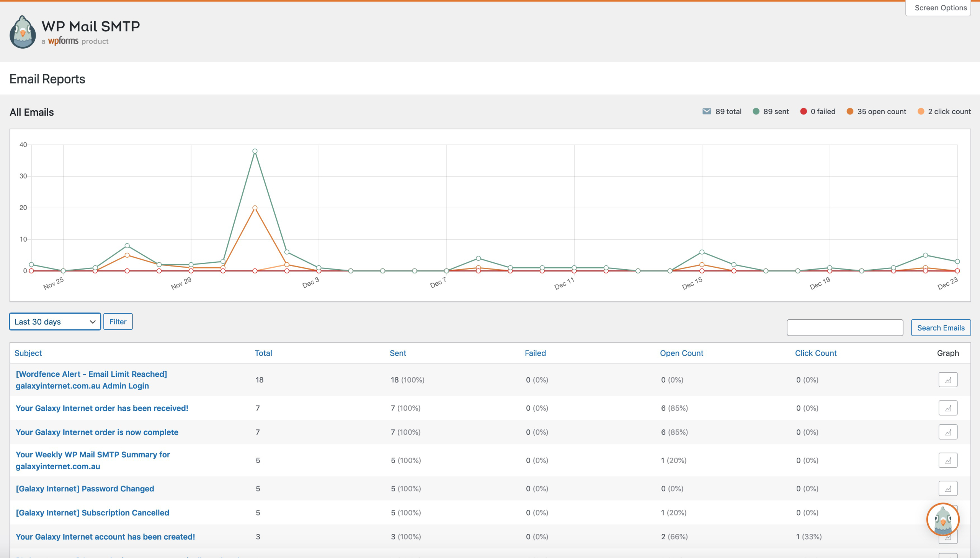Screen dimensions: 980x558
Task: Sort table by Open Count column
Action: point(681,353)
